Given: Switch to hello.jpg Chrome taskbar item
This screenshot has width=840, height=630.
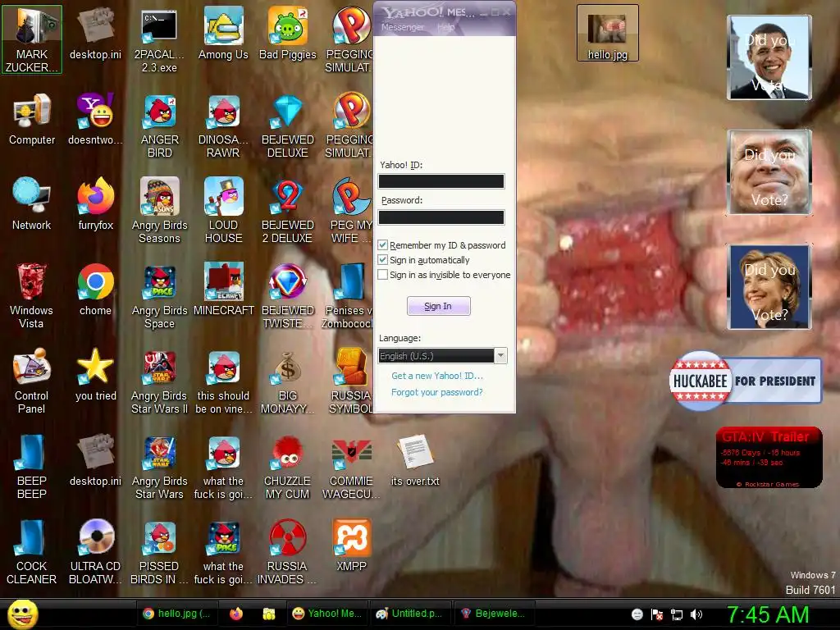Looking at the screenshot, I should click(x=177, y=614).
